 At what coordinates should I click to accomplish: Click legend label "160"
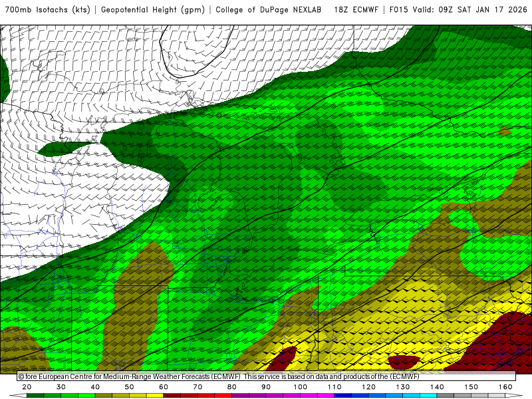coord(505,387)
